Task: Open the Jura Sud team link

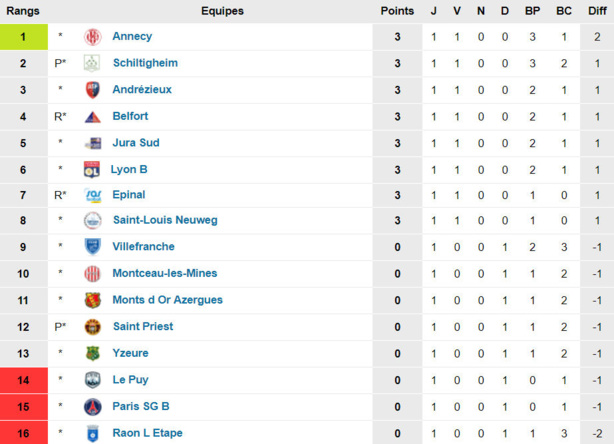Action: [x=136, y=143]
